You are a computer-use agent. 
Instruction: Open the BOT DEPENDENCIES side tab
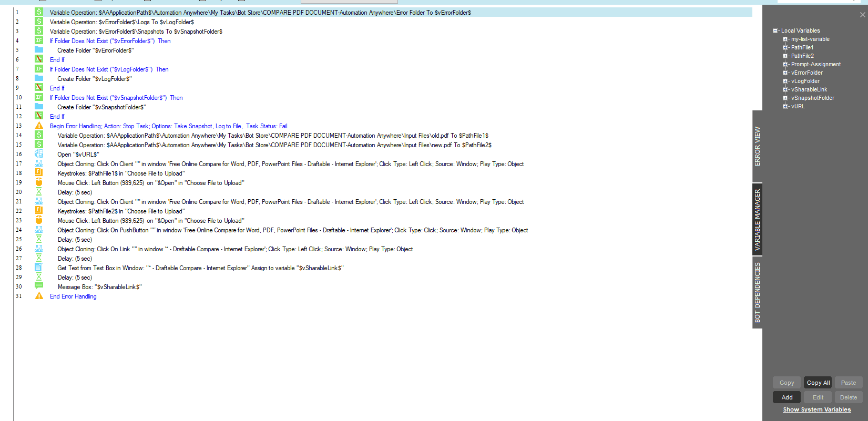point(758,292)
